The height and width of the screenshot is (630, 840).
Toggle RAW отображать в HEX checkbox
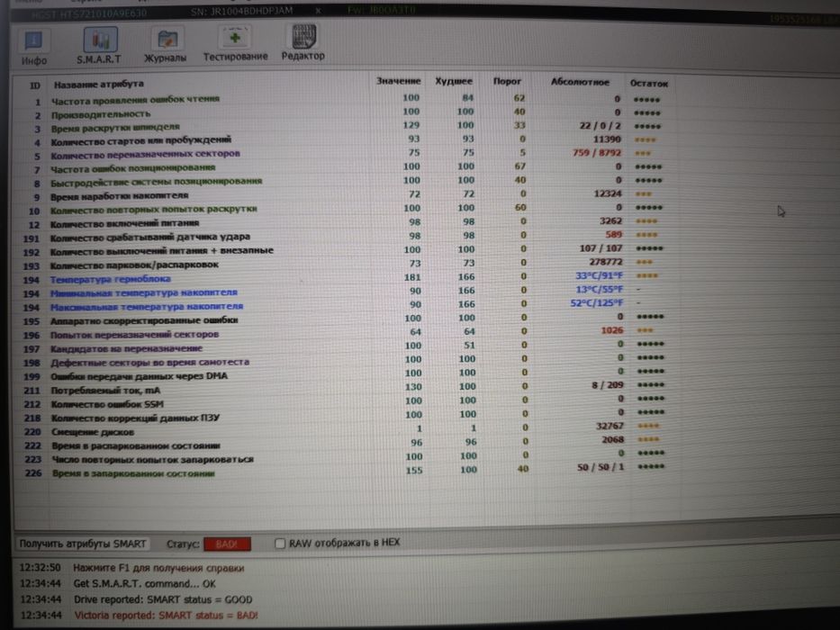[x=280, y=544]
